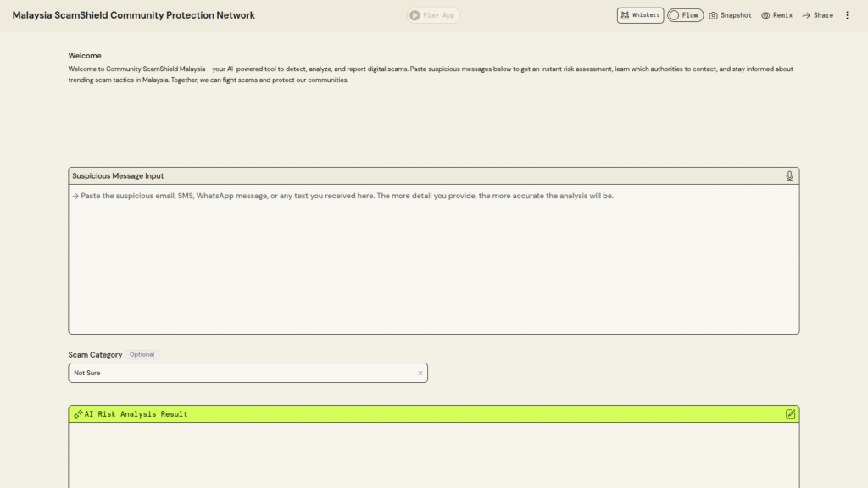Clear the 'Not Sure' selection with X
Viewport: 868px width, 488px height.
(420, 373)
